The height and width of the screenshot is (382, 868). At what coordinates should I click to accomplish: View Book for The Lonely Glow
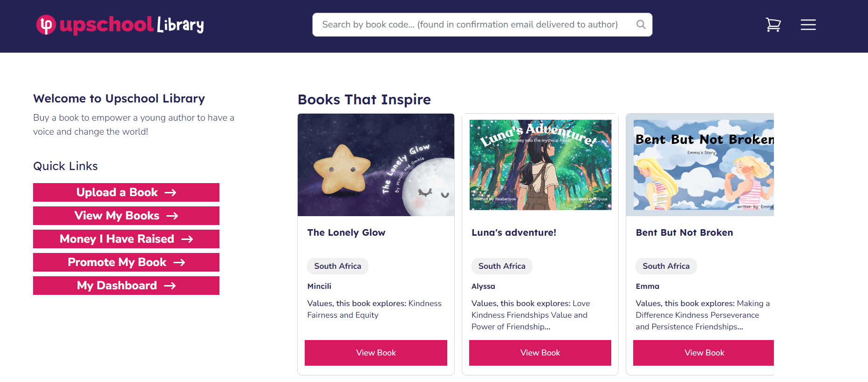point(376,353)
